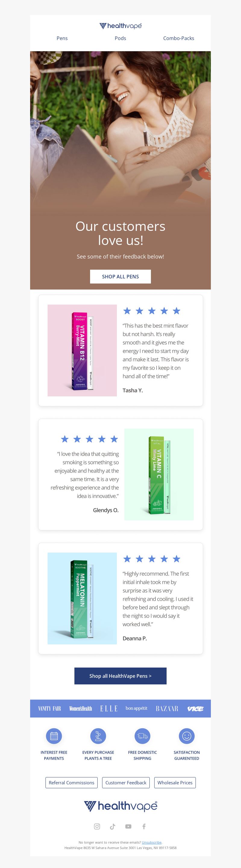The image size is (241, 868).
Task: Click Shop all HealthVape Pens button
Action: (x=120, y=676)
